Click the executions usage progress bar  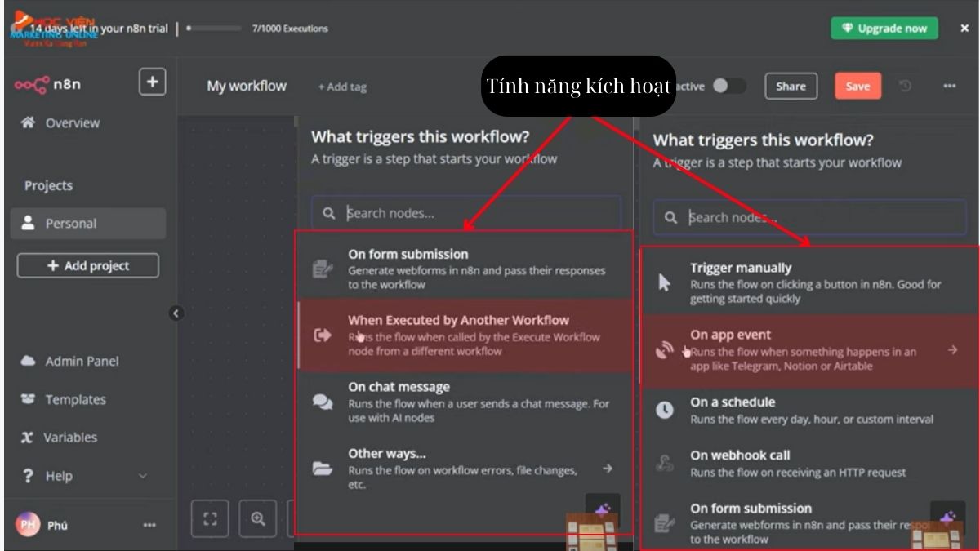[213, 28]
